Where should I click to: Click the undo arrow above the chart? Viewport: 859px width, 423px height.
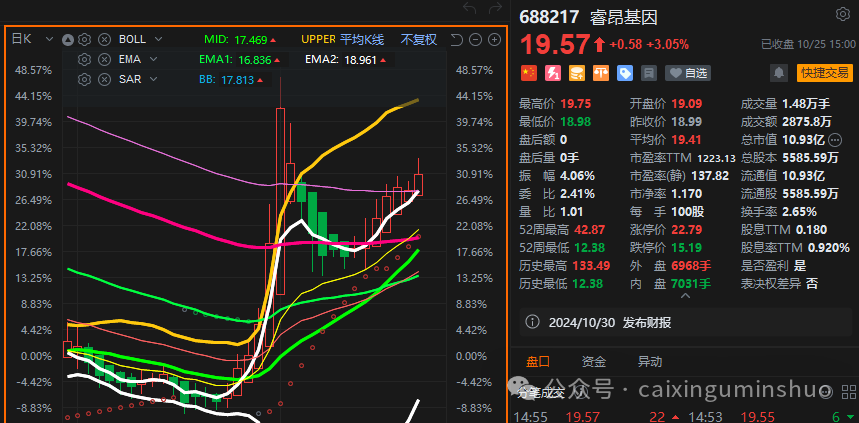coord(469,8)
